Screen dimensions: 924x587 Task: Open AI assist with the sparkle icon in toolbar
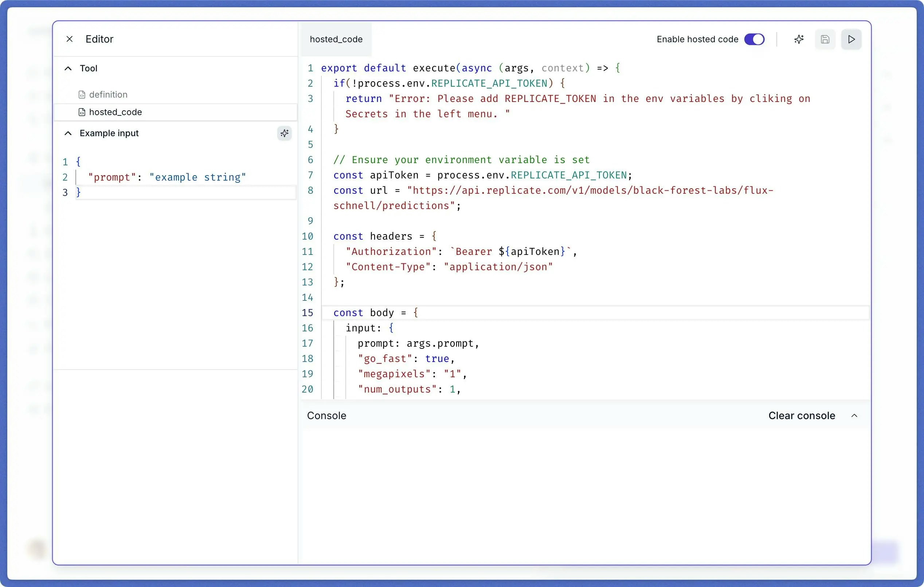pyautogui.click(x=799, y=39)
